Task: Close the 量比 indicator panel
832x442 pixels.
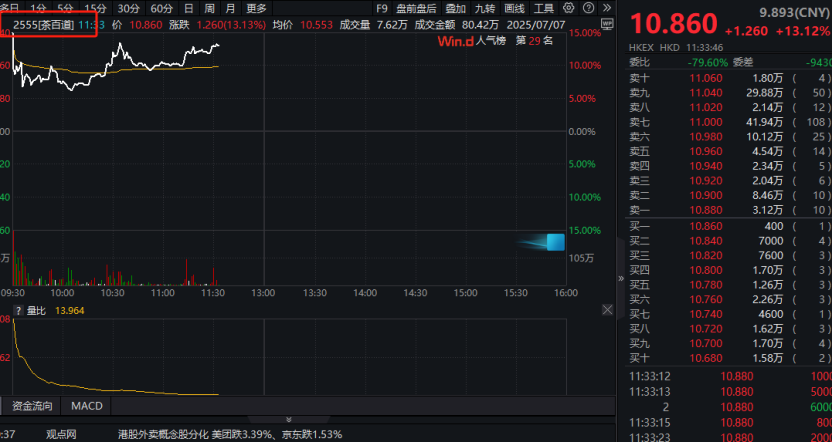Action: tap(609, 311)
